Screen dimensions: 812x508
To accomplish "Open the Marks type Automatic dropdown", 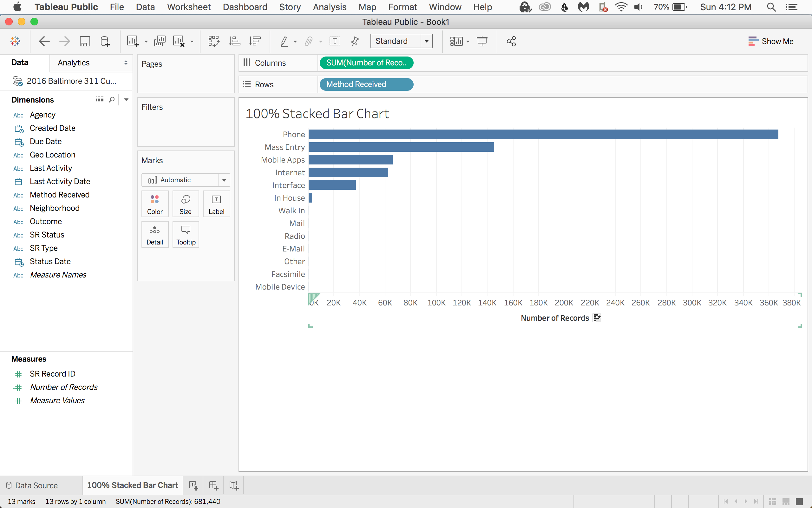I will (x=186, y=180).
